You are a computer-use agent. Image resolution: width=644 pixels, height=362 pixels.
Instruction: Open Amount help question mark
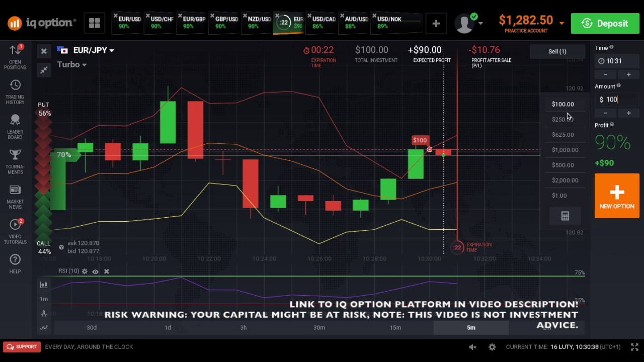click(x=618, y=86)
